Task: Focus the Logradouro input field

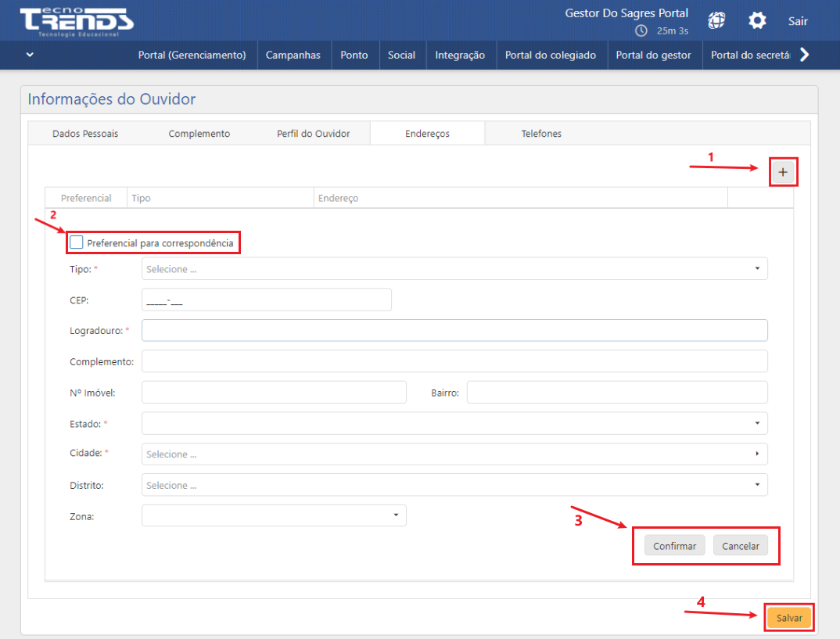Action: pos(454,331)
